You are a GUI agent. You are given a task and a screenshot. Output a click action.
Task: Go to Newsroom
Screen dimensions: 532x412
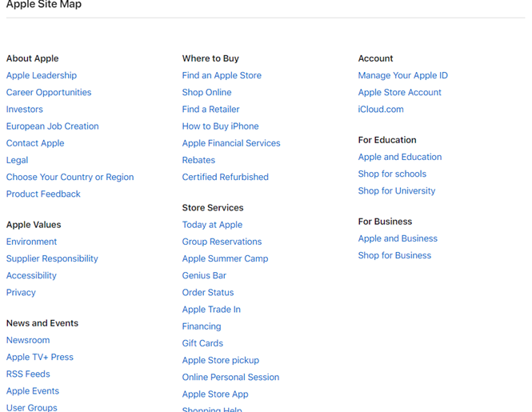[28, 340]
